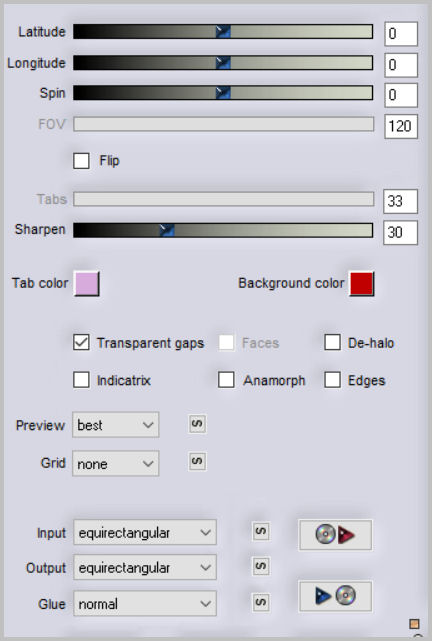This screenshot has width=432, height=641.
Task: Open the Glue mode dropdown
Action: (145, 603)
